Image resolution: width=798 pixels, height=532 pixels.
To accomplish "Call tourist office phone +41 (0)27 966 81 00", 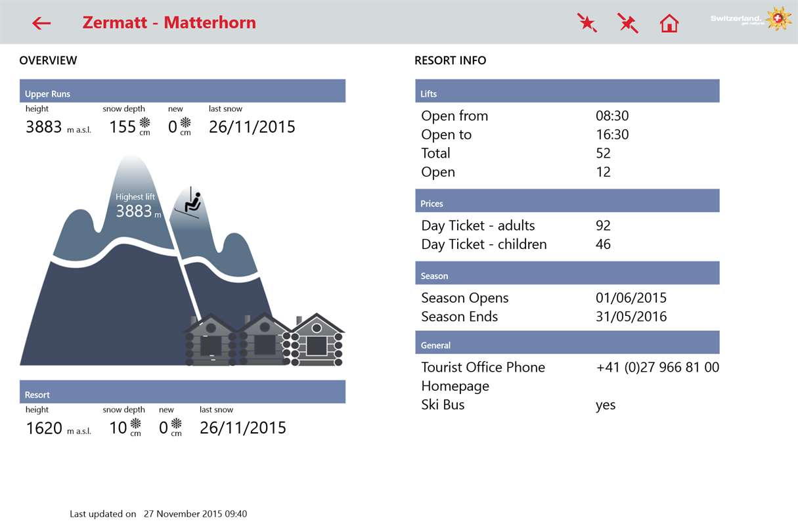I will click(x=657, y=367).
